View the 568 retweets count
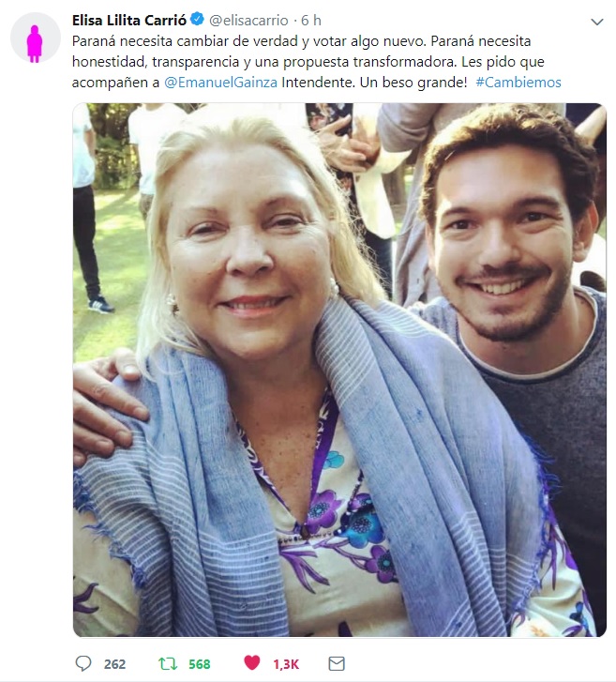The image size is (616, 682). click(x=200, y=664)
